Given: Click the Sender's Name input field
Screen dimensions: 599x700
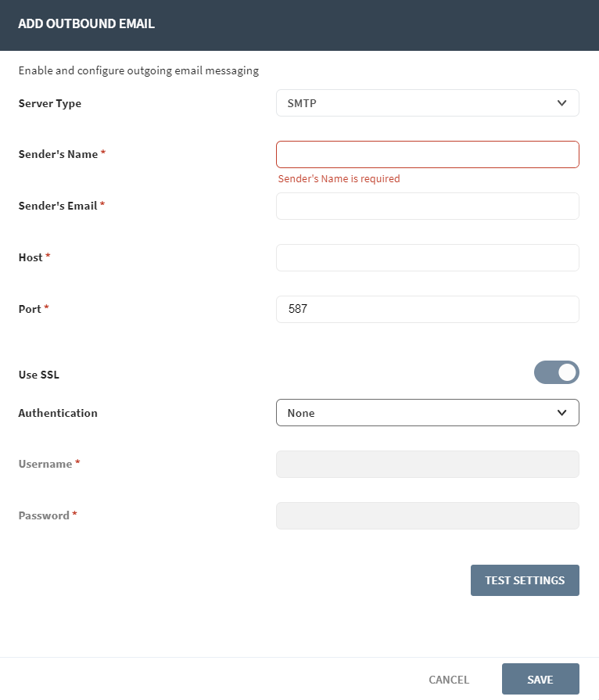Looking at the screenshot, I should tap(428, 154).
